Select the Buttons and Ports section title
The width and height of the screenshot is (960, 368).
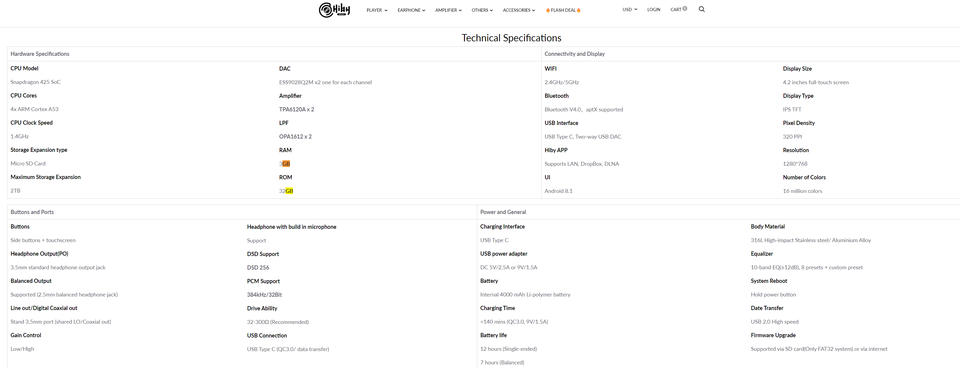pyautogui.click(x=32, y=212)
